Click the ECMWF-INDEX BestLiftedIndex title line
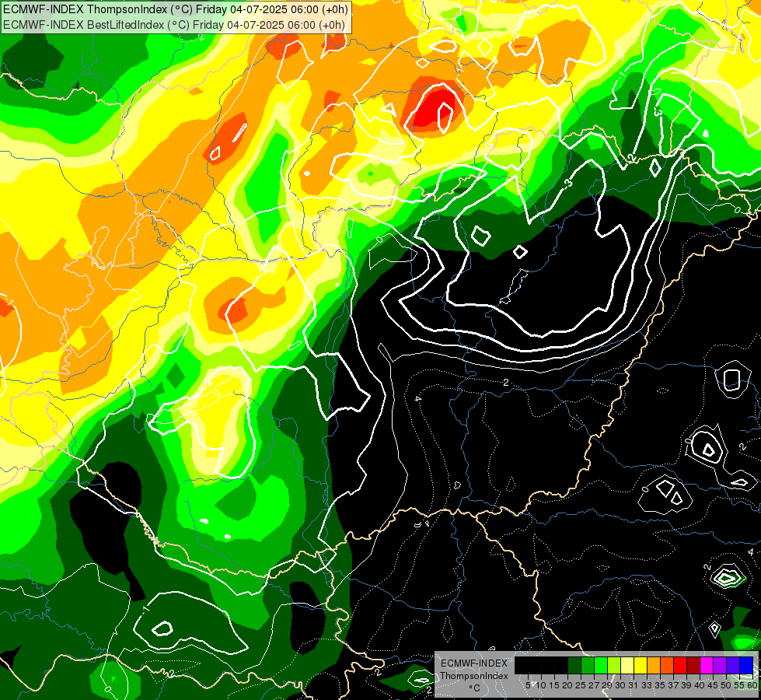The height and width of the screenshot is (700, 761). click(x=175, y=25)
